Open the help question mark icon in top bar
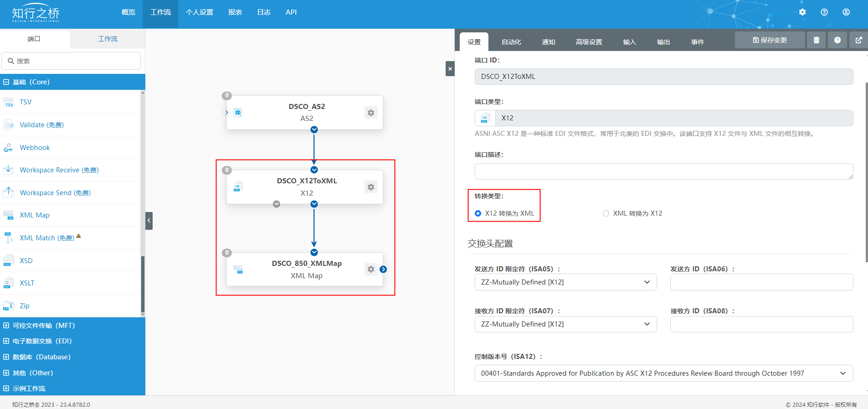The height and width of the screenshot is (409, 868). (824, 12)
